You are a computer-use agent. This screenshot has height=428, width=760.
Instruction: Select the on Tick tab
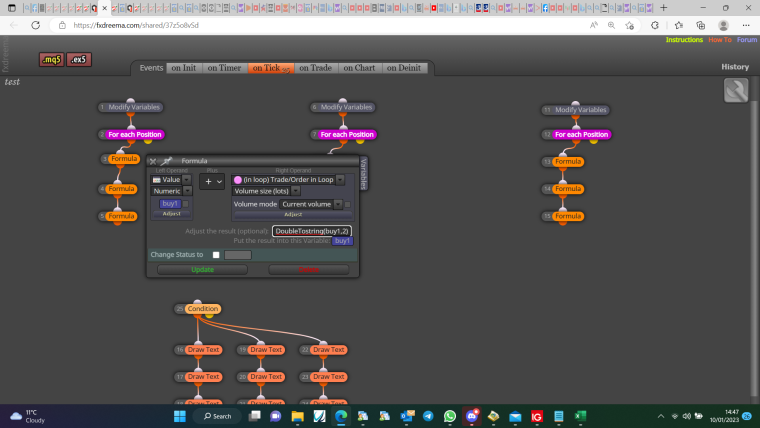click(x=271, y=68)
